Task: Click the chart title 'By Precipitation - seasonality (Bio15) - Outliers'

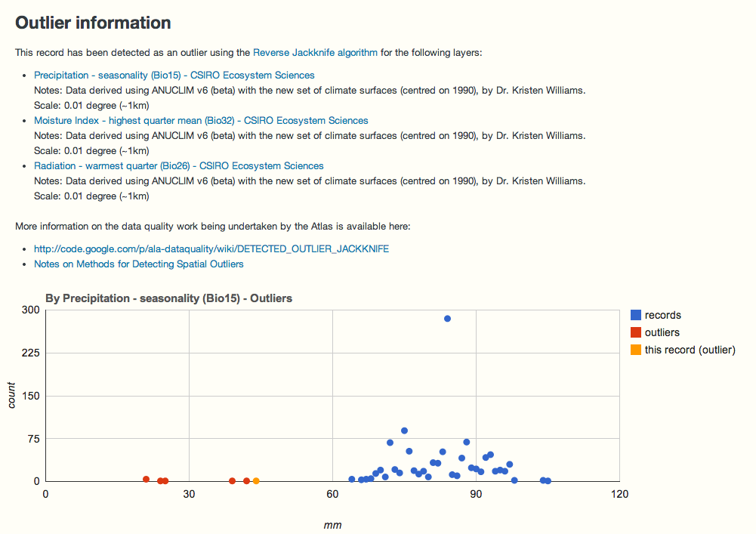Action: pos(170,298)
